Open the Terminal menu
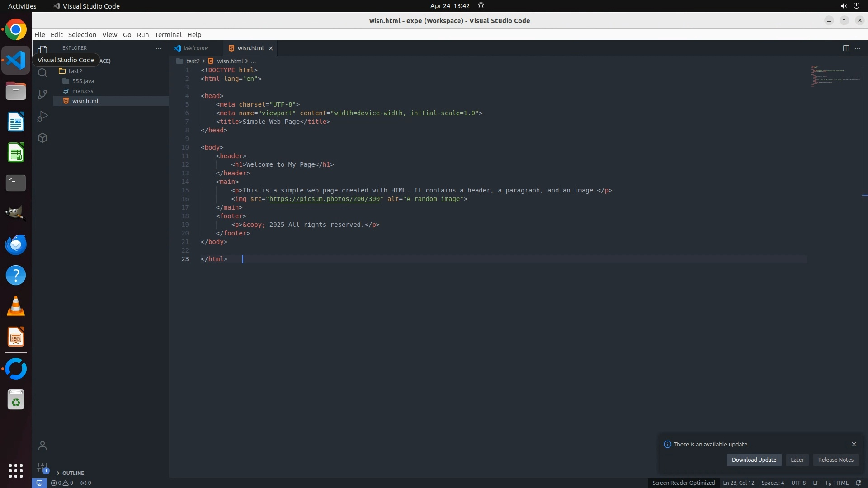868x488 pixels. click(168, 35)
